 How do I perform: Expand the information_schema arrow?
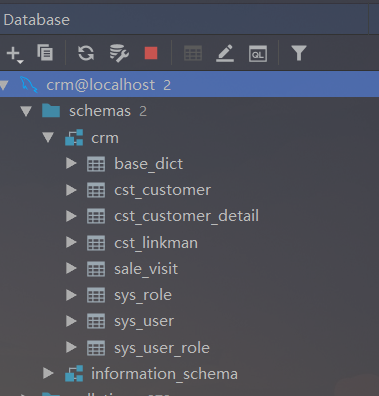pos(48,373)
